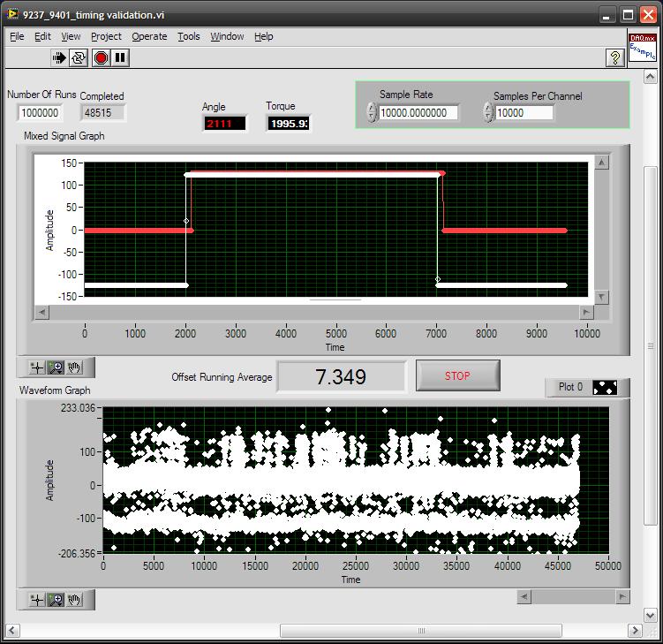This screenshot has width=663, height=644.
Task: Click the Offset Running Average value 7.349
Action: (342, 376)
